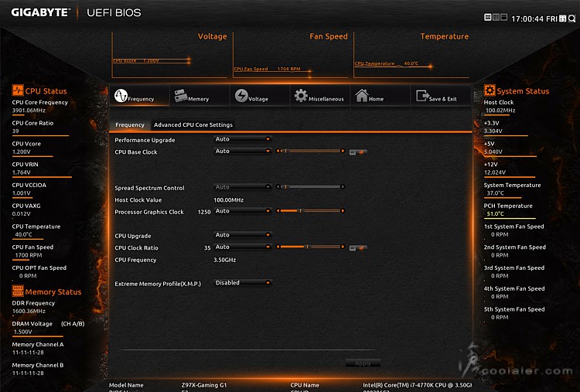
Task: Open the CPU Upgrade dropdown
Action: point(242,235)
